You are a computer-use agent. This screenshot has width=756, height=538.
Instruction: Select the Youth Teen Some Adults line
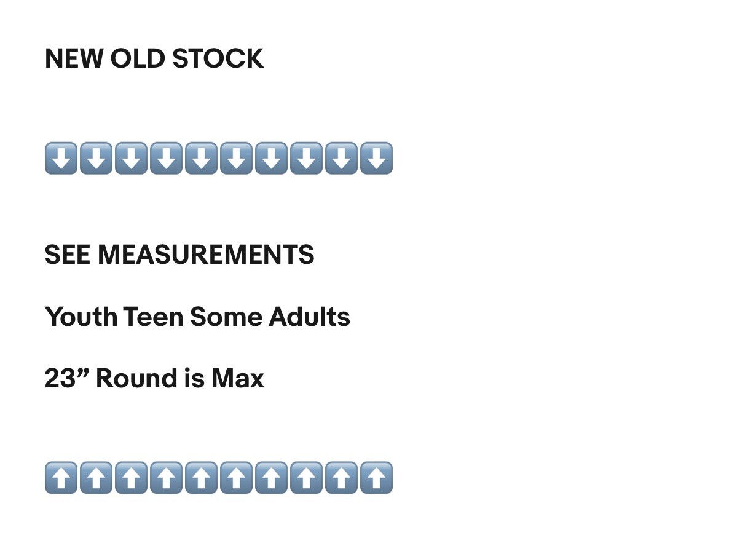coord(197,317)
